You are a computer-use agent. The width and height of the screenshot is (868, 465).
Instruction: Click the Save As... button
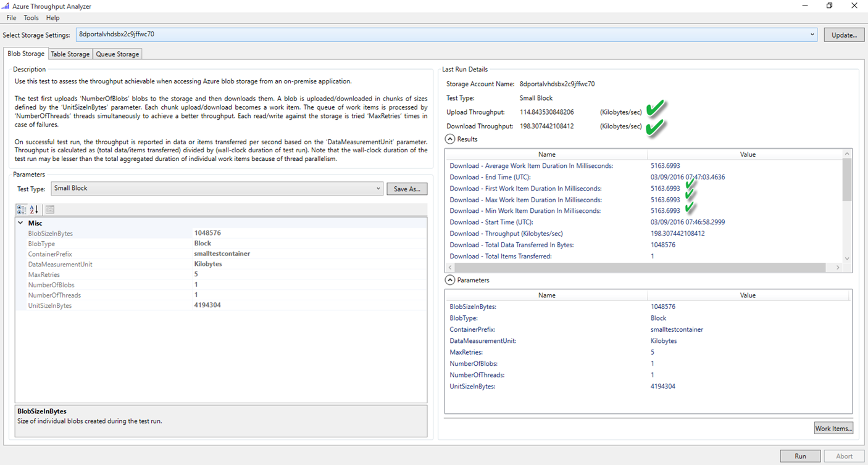pos(407,189)
